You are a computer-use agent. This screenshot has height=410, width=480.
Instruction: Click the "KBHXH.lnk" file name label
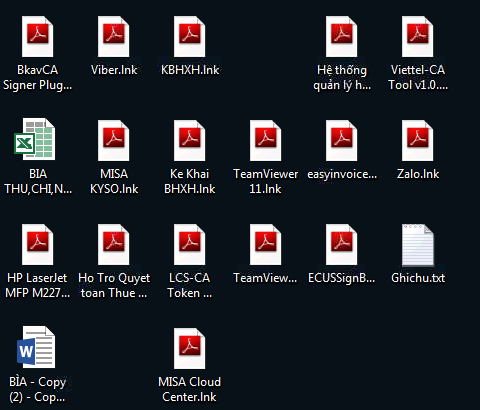point(190,70)
